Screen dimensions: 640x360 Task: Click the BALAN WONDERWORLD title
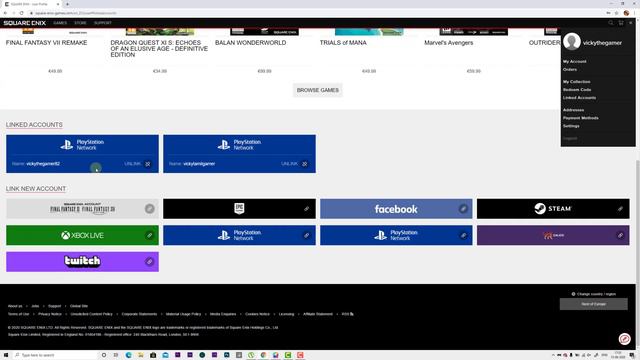(x=251, y=42)
